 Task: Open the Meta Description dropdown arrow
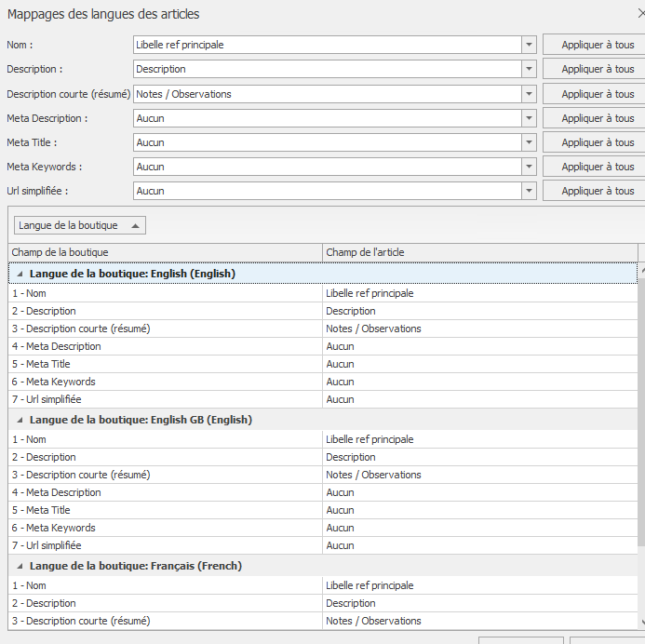pyautogui.click(x=529, y=118)
